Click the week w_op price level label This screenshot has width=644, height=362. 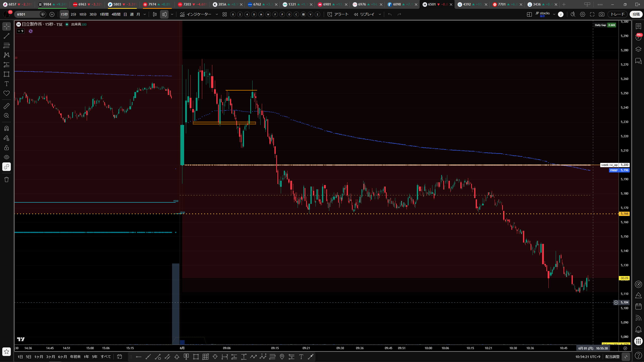click(x=609, y=165)
